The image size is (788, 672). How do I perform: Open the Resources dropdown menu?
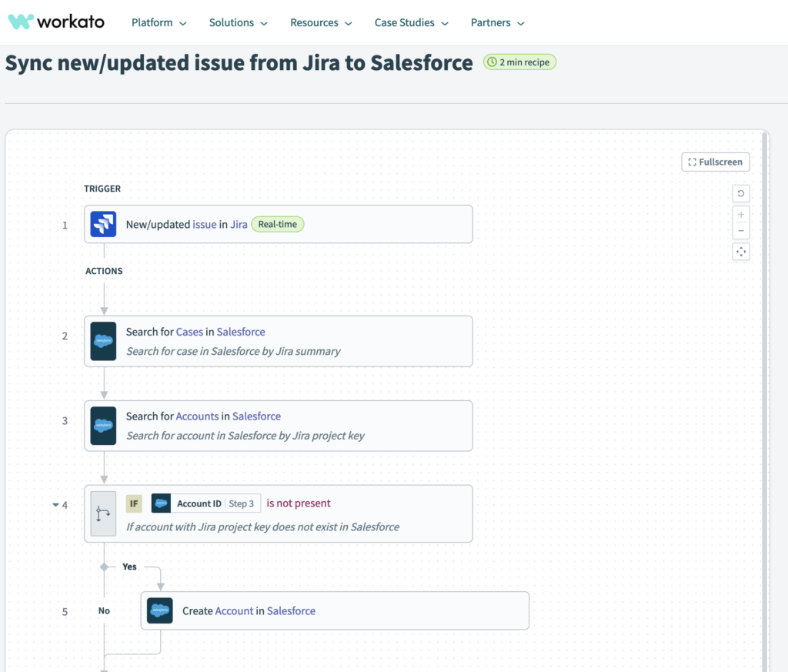click(x=321, y=23)
